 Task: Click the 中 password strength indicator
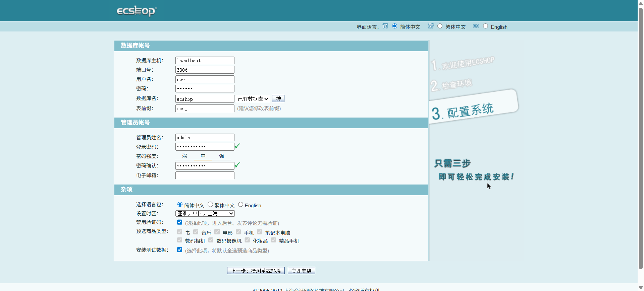coord(203,156)
